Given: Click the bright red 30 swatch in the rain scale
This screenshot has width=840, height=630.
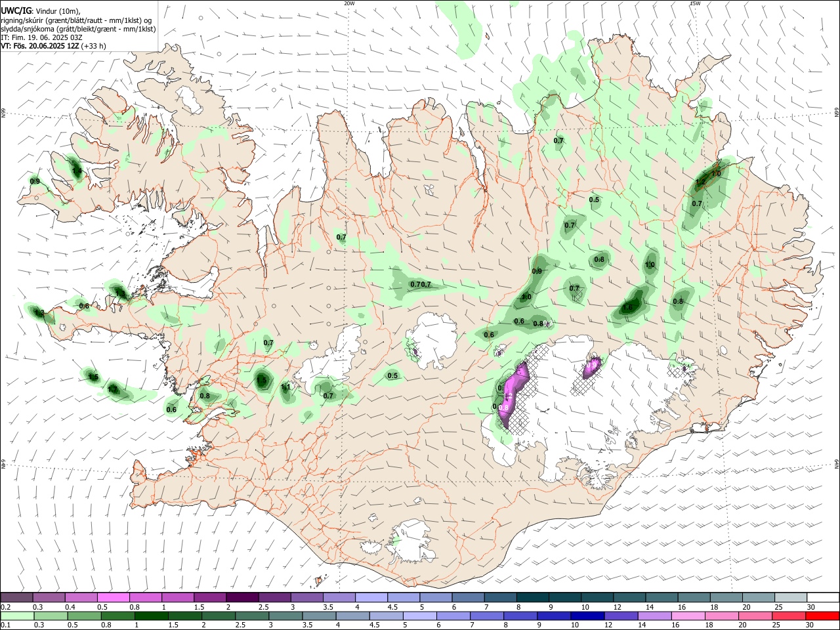Looking at the screenshot, I should (x=822, y=616).
